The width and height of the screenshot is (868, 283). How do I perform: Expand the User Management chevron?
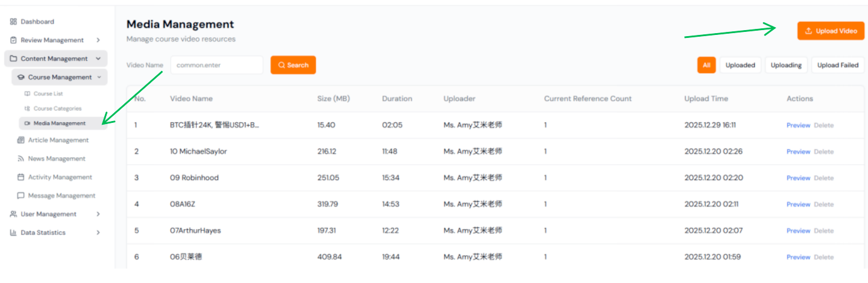click(x=98, y=214)
